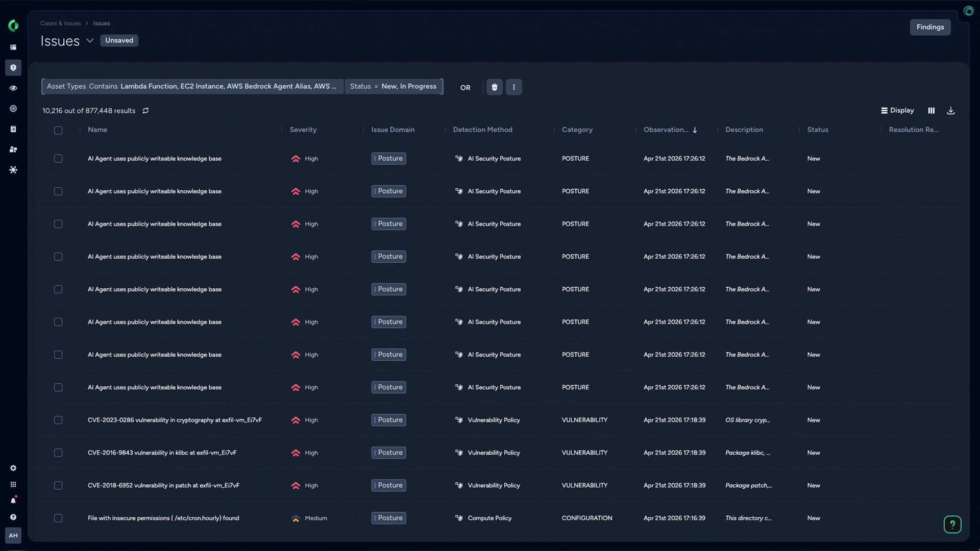
Task: Sort by the Category column header
Action: [x=577, y=130]
